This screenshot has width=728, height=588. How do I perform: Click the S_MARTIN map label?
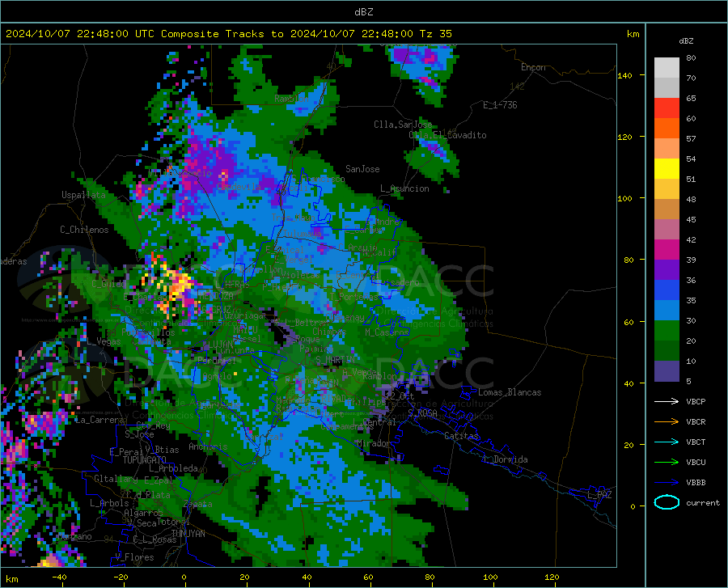click(x=335, y=360)
